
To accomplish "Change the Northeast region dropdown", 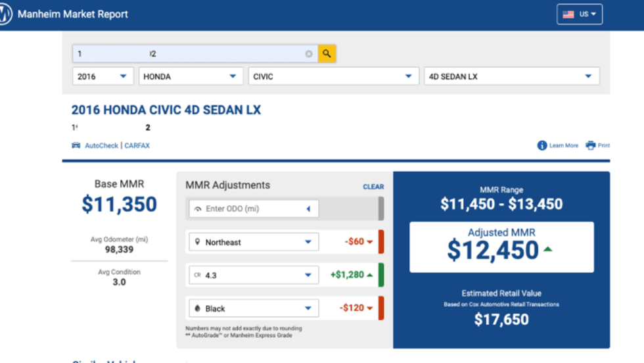I will 253,242.
